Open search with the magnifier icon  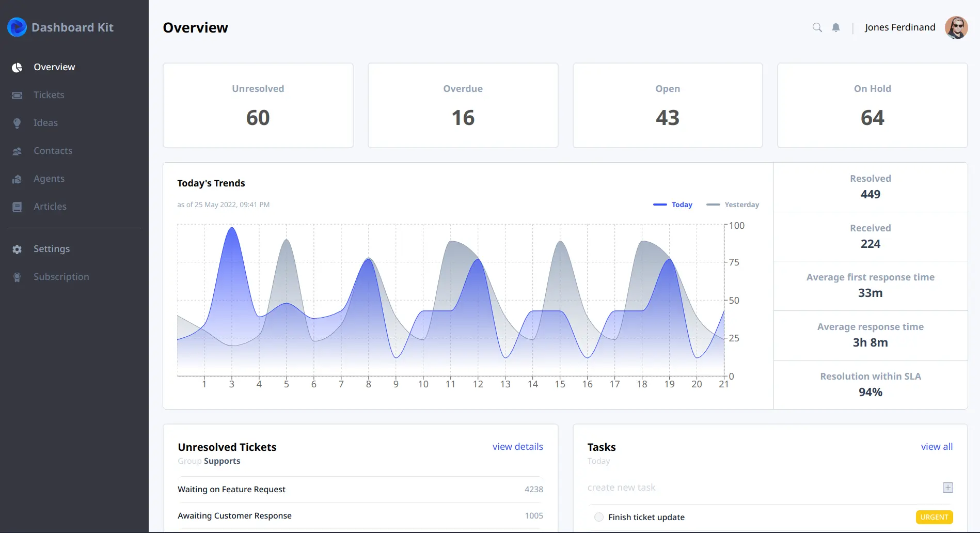(x=817, y=27)
